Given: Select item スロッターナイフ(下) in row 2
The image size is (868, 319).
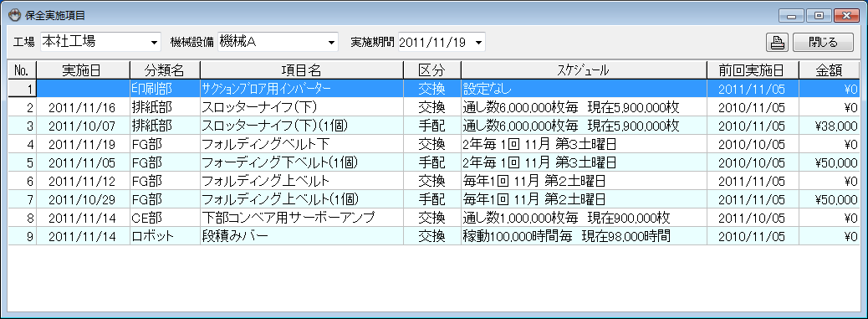Looking at the screenshot, I should 302,107.
